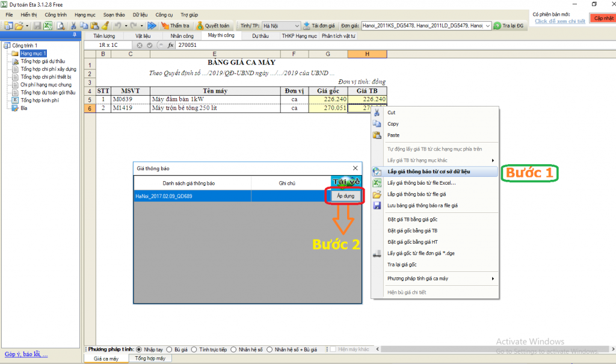Select the Tính trực tiếp radio option

click(195, 349)
